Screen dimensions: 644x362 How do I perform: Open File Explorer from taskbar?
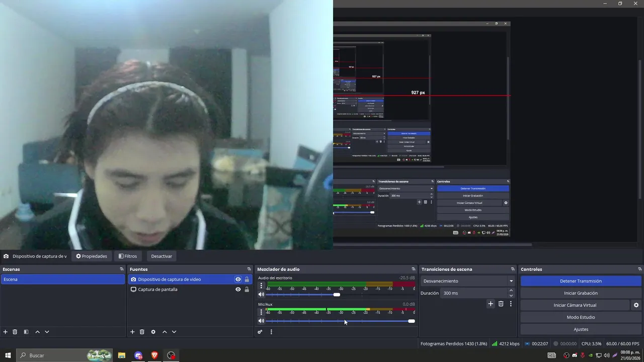tap(122, 355)
